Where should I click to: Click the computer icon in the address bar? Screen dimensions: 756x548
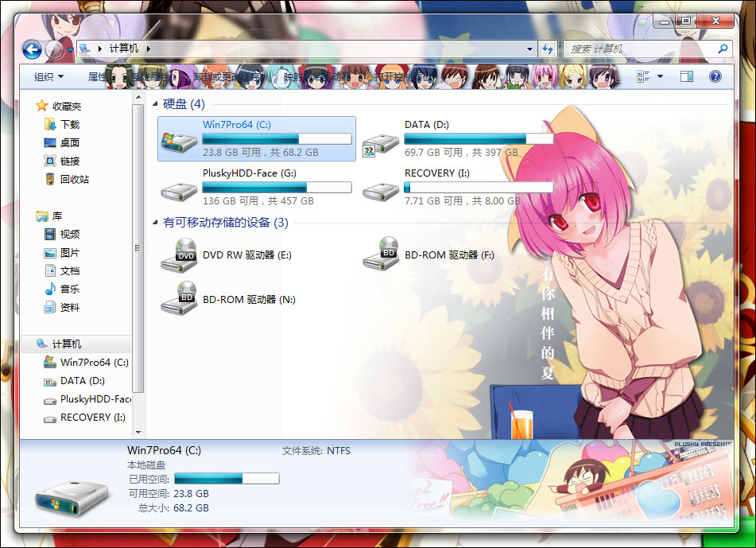85,49
